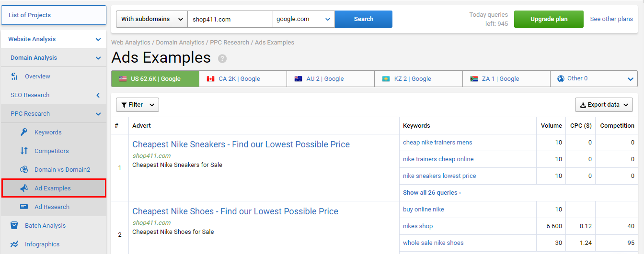Click the Batch Analysis icon
The height and width of the screenshot is (254, 644).
tap(14, 225)
